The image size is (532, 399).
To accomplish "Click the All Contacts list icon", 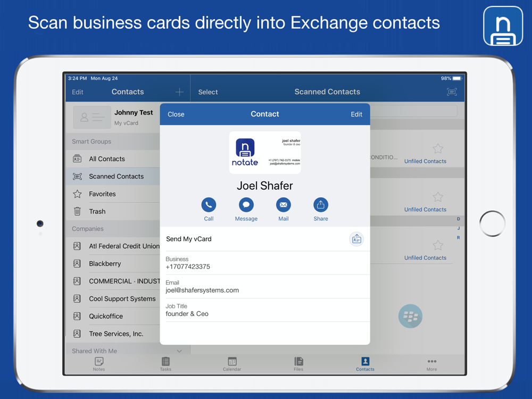I will coord(77,159).
